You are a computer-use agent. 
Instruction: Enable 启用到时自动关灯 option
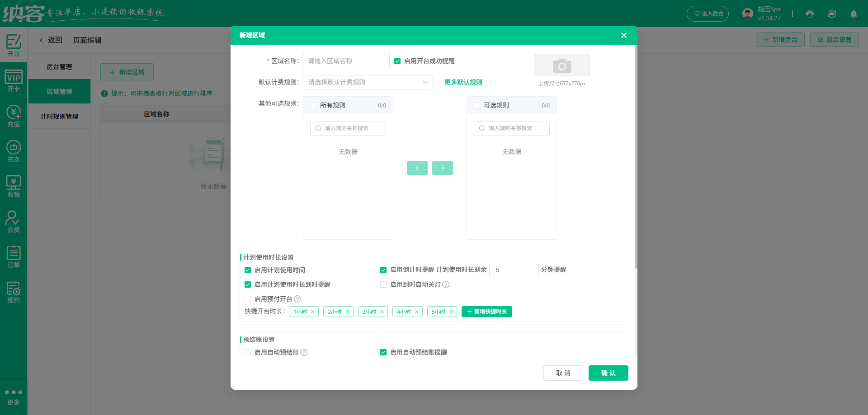coord(383,284)
